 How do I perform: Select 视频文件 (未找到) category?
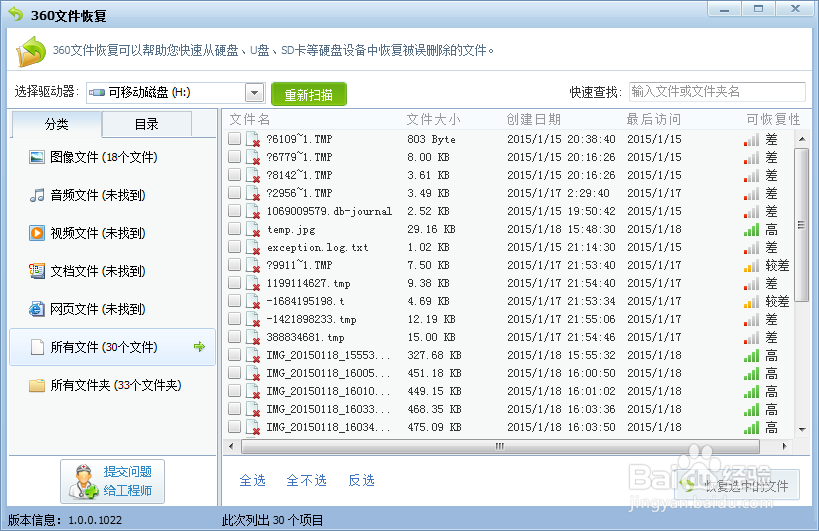112,233
